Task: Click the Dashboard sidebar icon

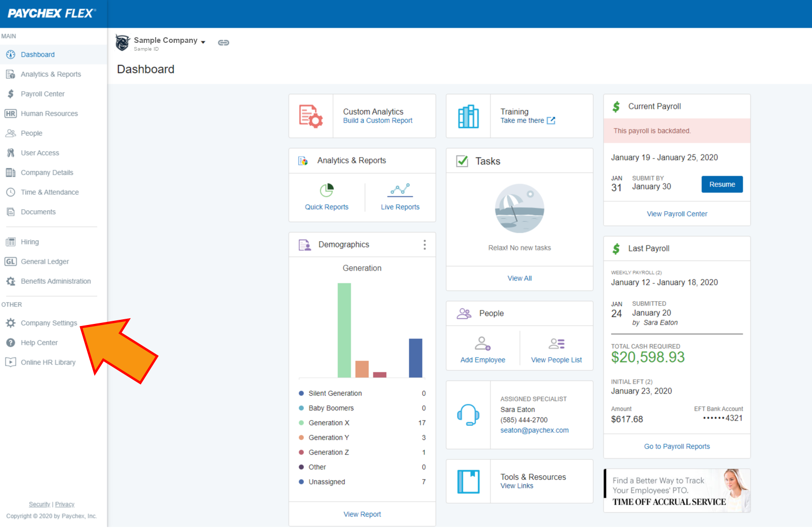Action: pos(10,54)
